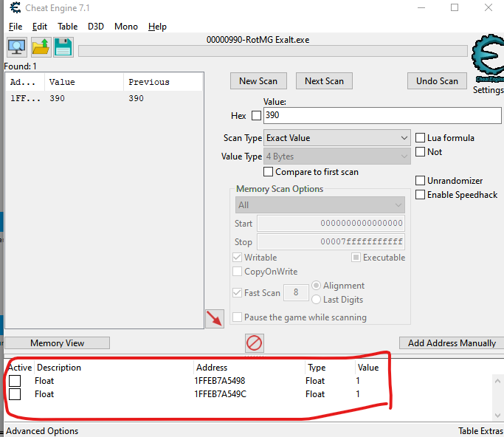The height and width of the screenshot is (437, 504).
Task: Click the Cheat Engine title bar icon
Action: pos(10,8)
